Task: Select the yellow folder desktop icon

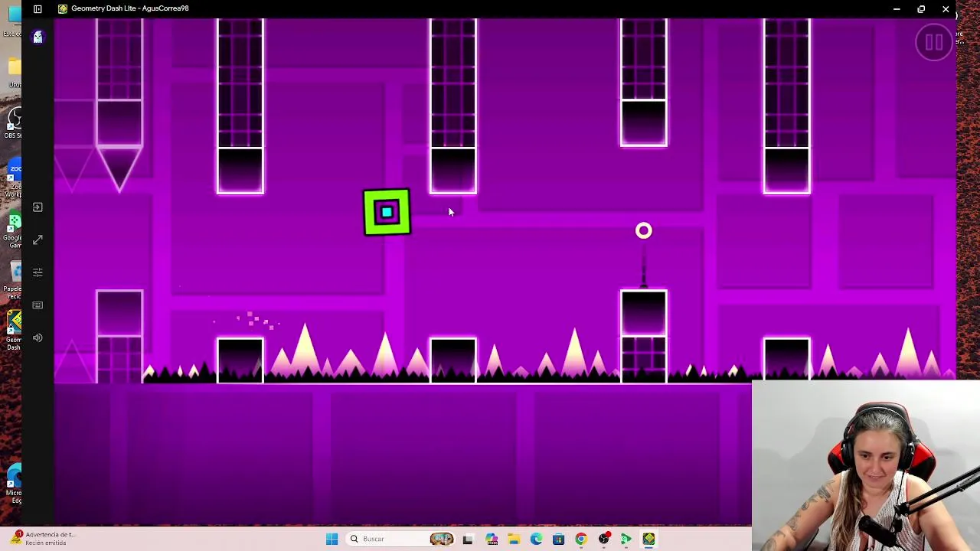Action: 14,72
